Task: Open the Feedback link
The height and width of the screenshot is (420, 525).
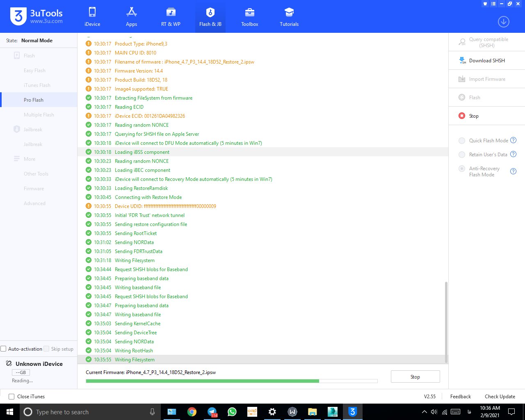Action: [461, 397]
